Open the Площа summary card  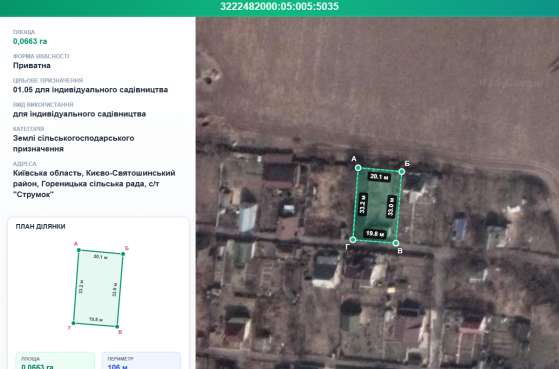pyautogui.click(x=55, y=360)
